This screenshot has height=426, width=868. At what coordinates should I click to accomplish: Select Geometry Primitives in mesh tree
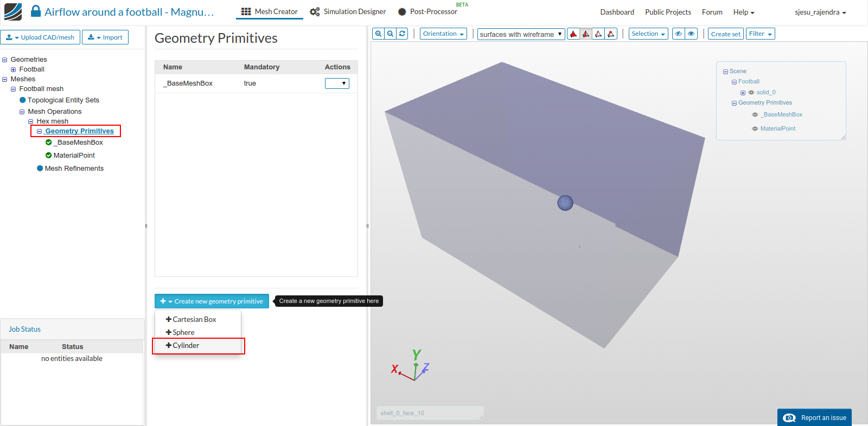point(79,131)
